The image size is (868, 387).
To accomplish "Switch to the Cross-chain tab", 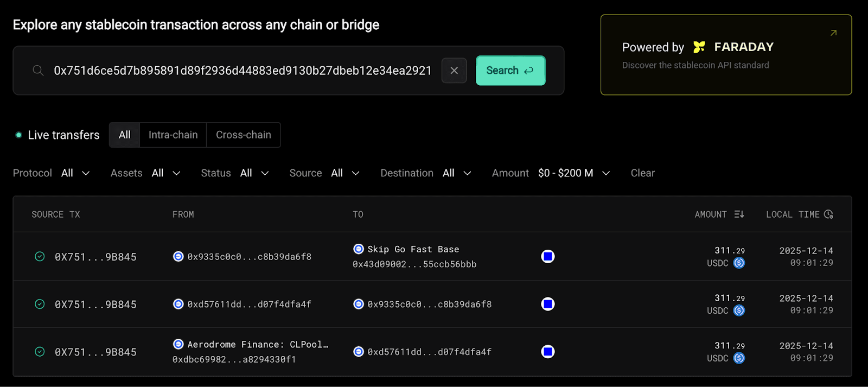I will click(x=243, y=135).
